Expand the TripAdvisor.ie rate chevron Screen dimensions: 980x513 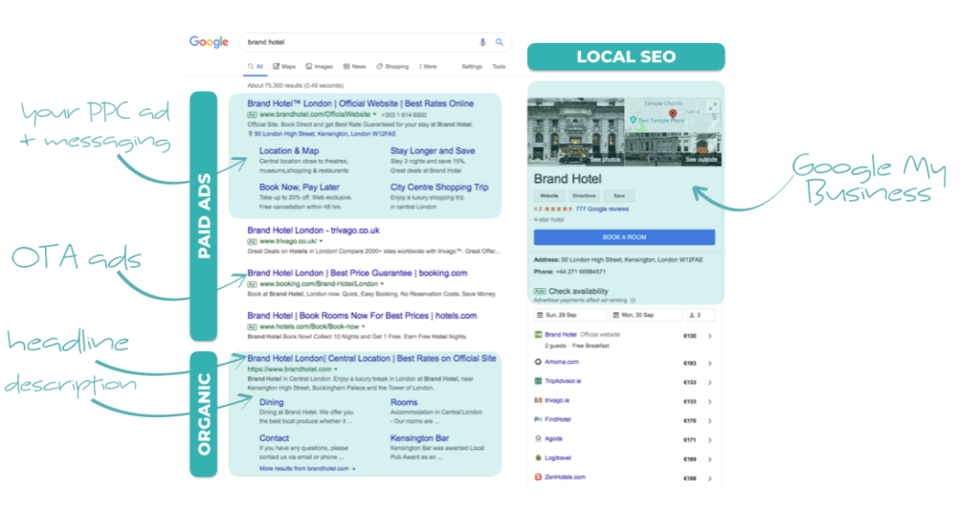point(710,383)
